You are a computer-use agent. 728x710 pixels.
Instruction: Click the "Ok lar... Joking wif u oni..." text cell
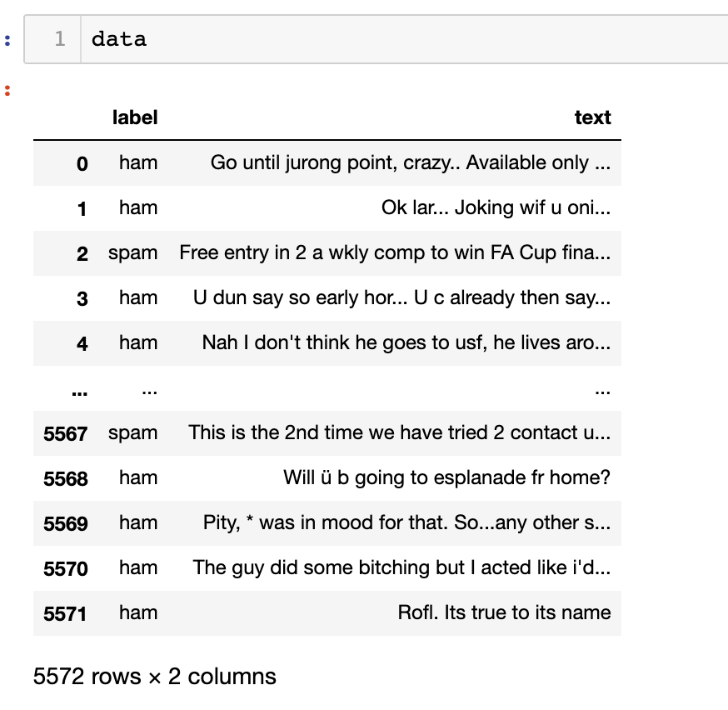496,207
